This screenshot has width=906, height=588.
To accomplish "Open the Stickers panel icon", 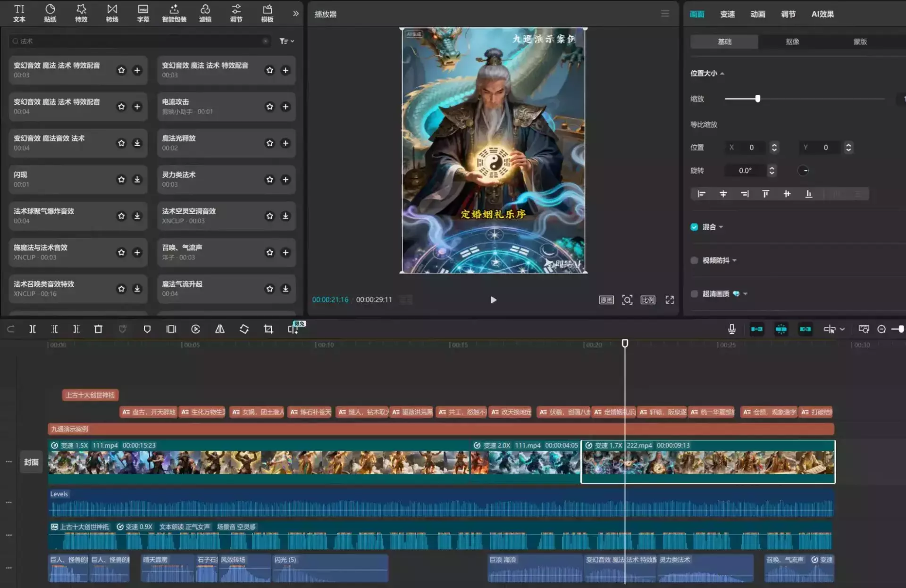I will (x=50, y=13).
